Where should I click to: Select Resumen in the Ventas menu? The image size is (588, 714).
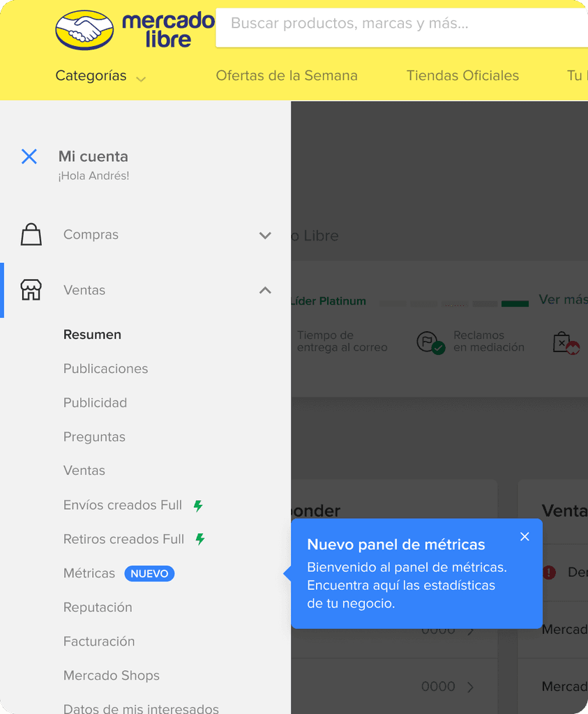coord(92,335)
